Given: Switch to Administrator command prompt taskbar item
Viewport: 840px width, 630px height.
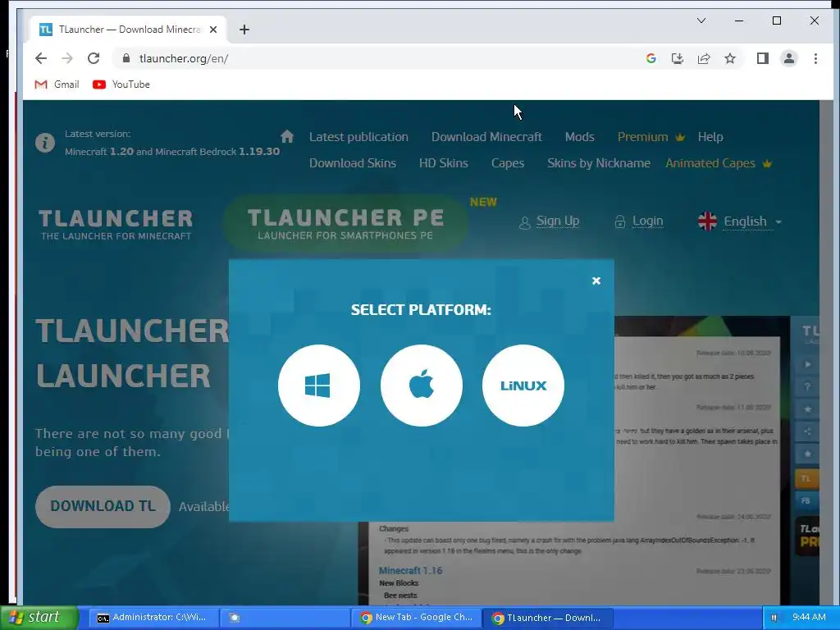Looking at the screenshot, I should (153, 617).
